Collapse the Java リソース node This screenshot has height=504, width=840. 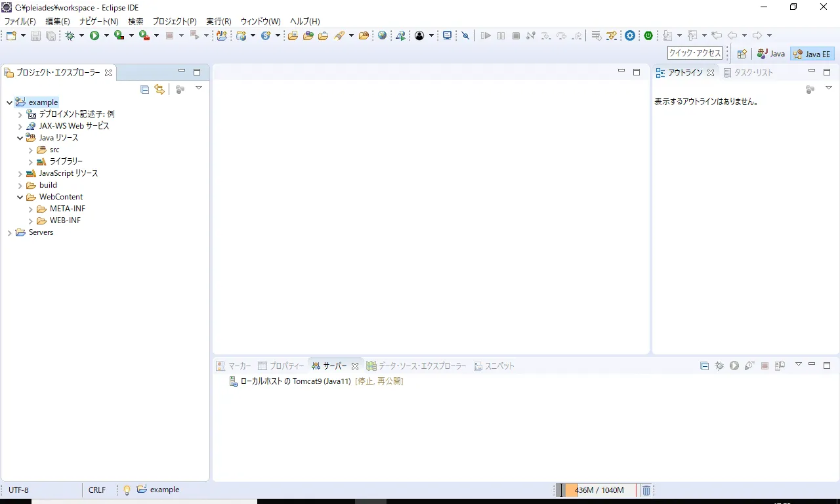coord(20,138)
